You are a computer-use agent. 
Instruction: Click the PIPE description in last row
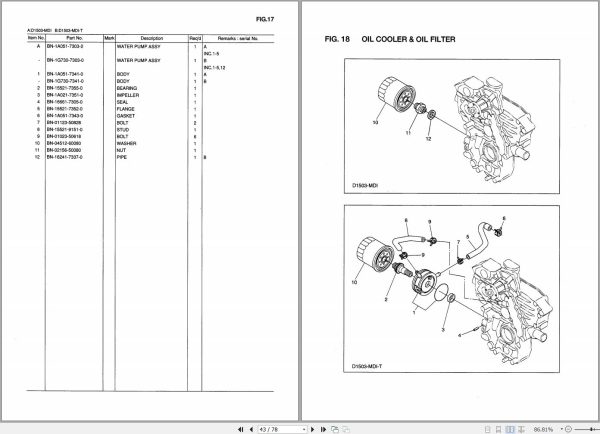click(122, 157)
